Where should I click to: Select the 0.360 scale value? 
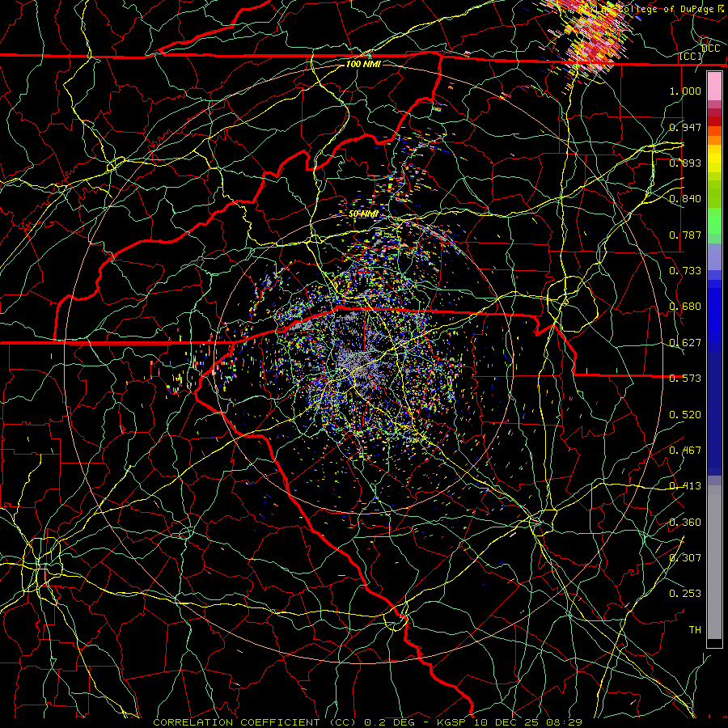(685, 523)
